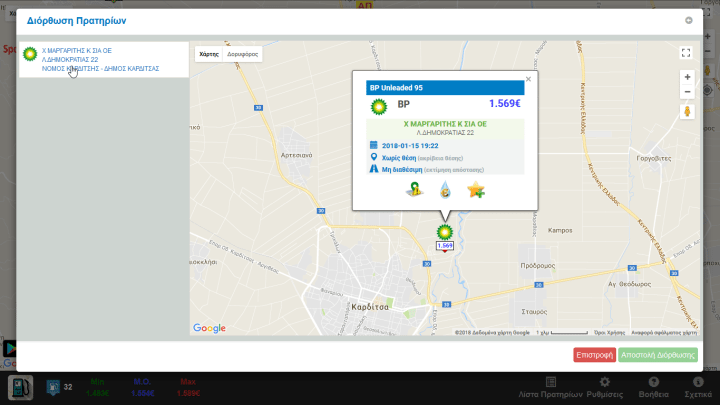Click the BP station marker on the map

click(444, 231)
